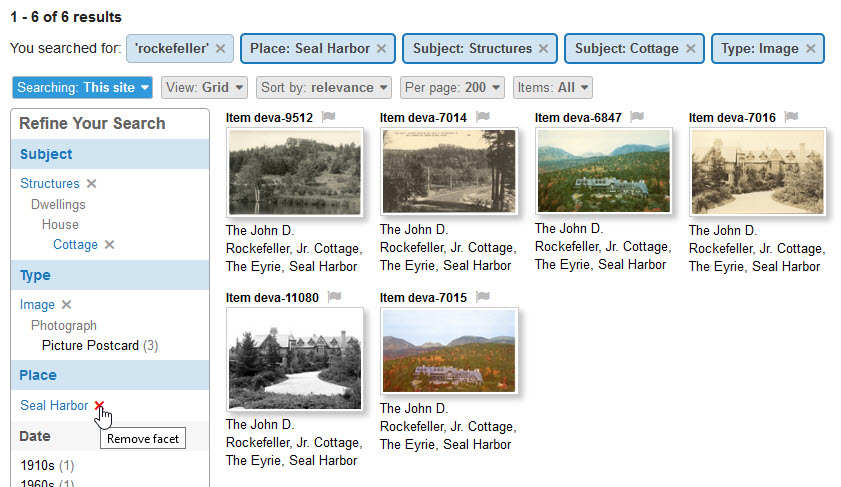This screenshot has width=841, height=487.
Task: Open the View: Grid dropdown
Action: tap(204, 87)
